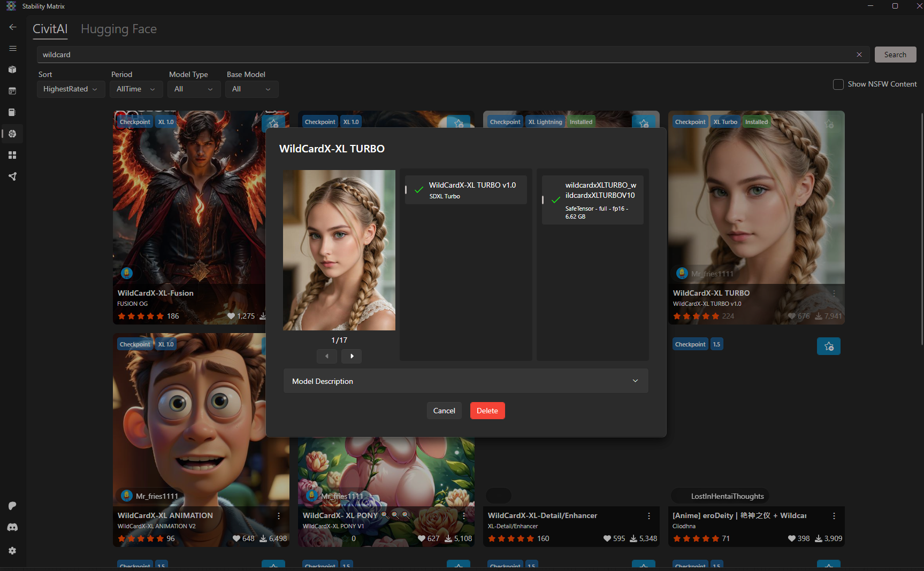Open the four-squares grid sidebar icon
Viewport: 924px width, 571px height.
13,155
